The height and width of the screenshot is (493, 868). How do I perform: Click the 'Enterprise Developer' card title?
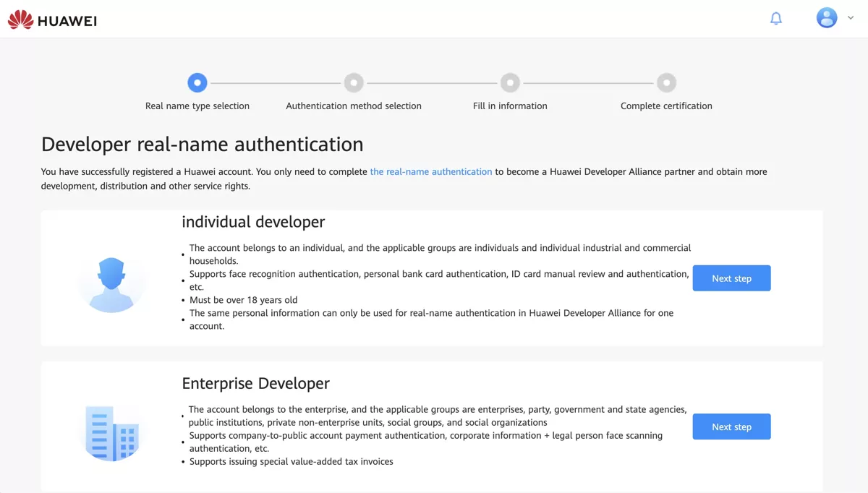[255, 383]
